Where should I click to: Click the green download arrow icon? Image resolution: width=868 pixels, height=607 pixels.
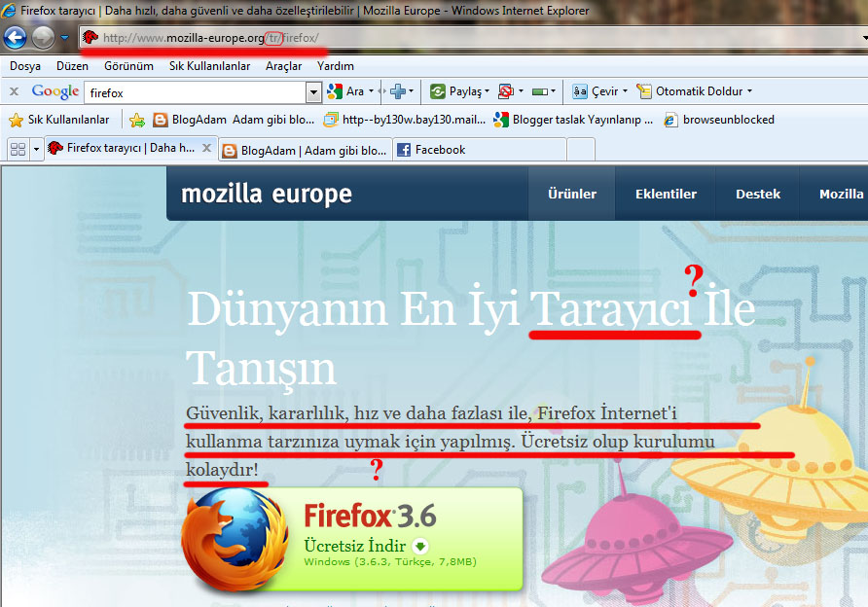click(420, 547)
